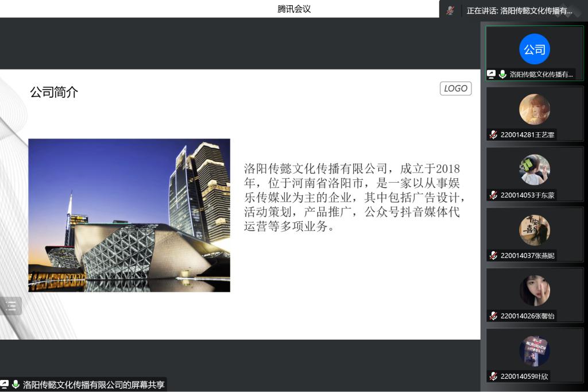Click screen share icon on 公司 participant tile
This screenshot has height=392, width=588.
coord(492,74)
